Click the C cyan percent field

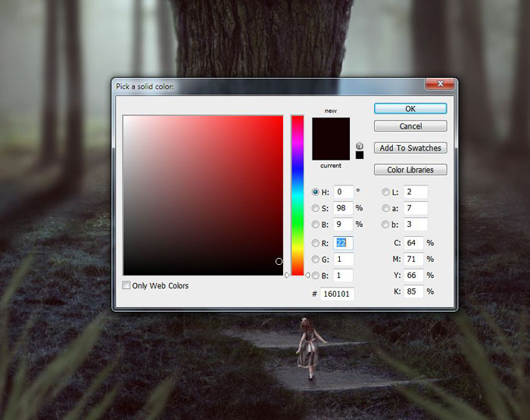point(413,243)
